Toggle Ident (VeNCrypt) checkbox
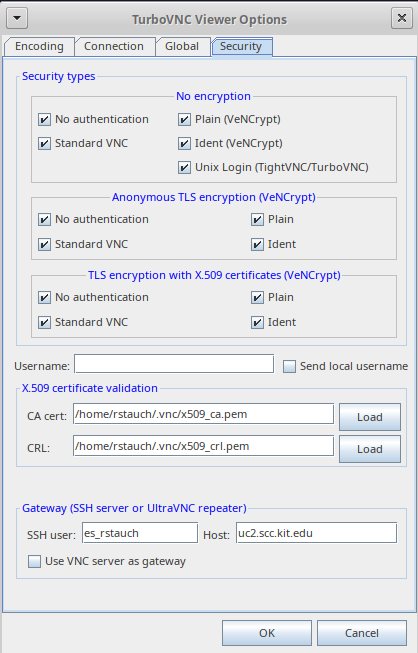 click(x=184, y=143)
